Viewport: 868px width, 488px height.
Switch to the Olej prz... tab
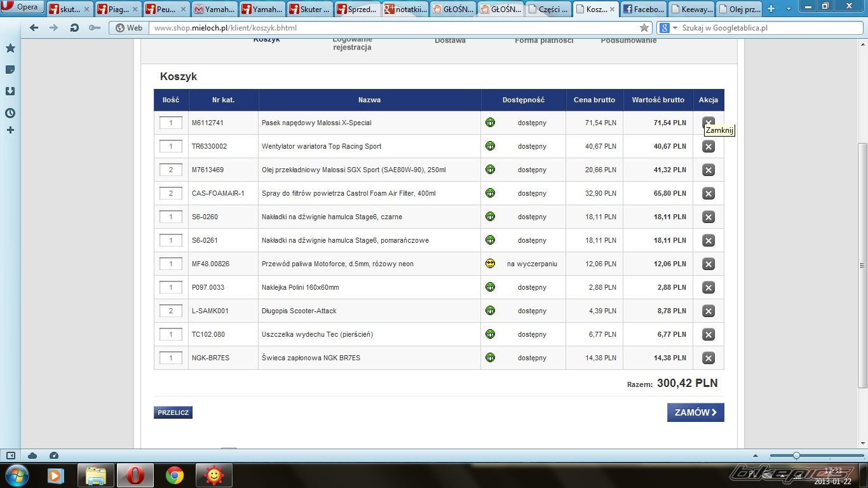tap(739, 10)
